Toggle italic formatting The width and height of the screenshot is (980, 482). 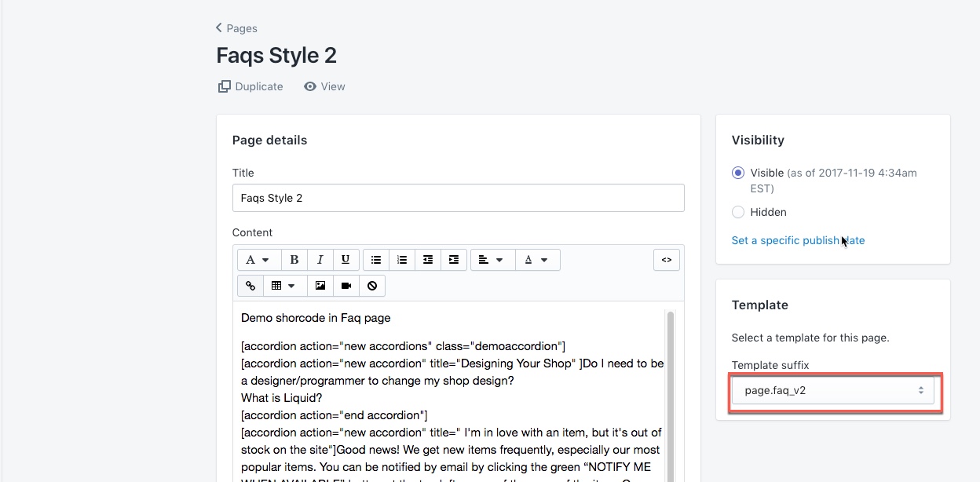(320, 260)
